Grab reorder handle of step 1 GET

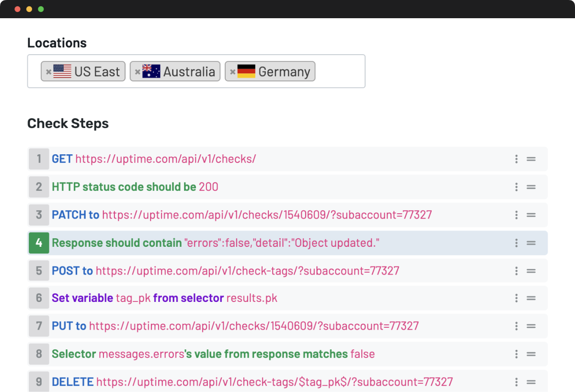pos(531,159)
